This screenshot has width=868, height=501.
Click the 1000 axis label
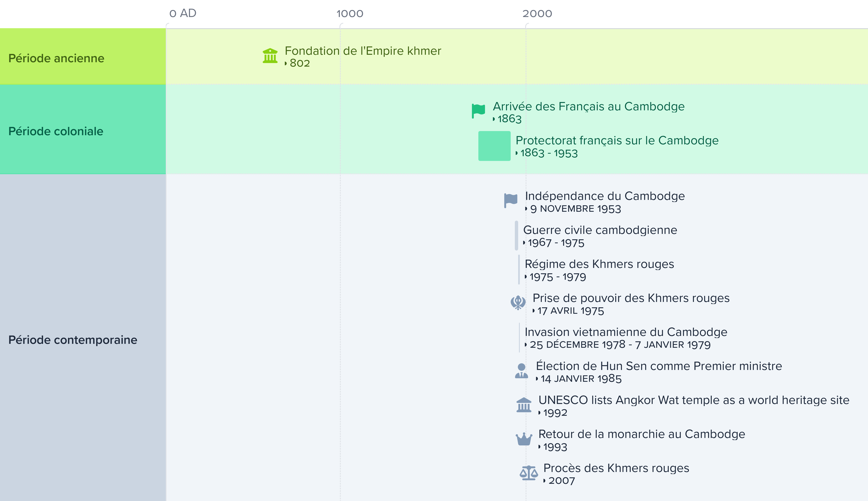tap(350, 13)
